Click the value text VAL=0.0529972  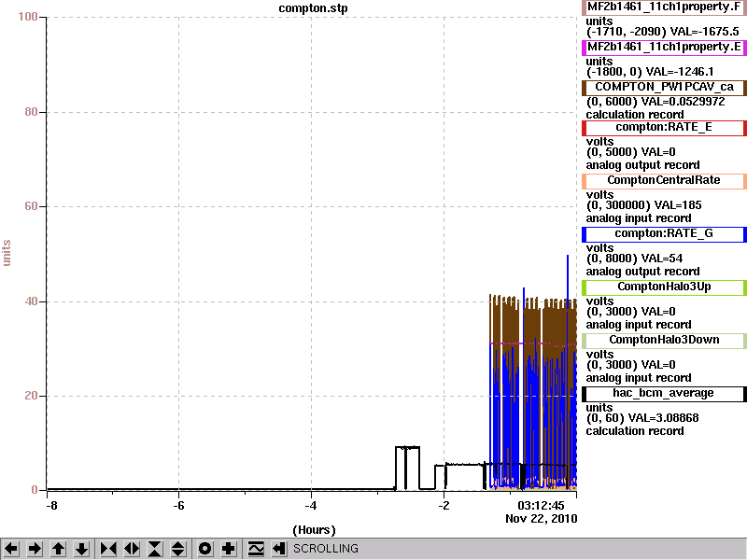pyautogui.click(x=684, y=102)
